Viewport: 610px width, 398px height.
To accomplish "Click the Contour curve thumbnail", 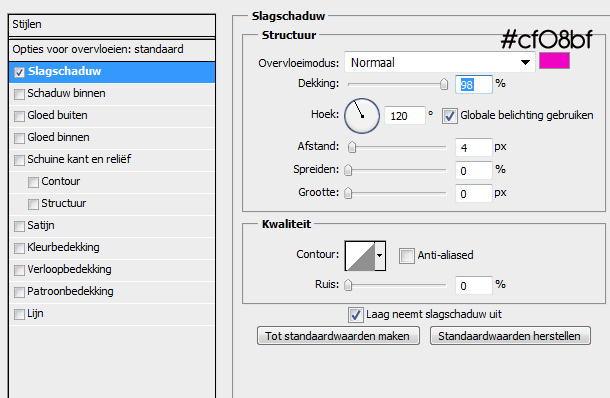I will [x=360, y=256].
